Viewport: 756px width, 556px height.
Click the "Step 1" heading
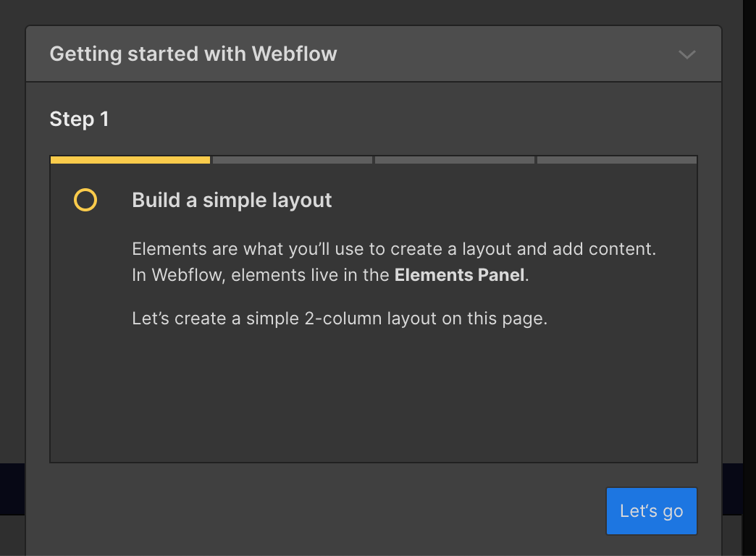point(79,119)
